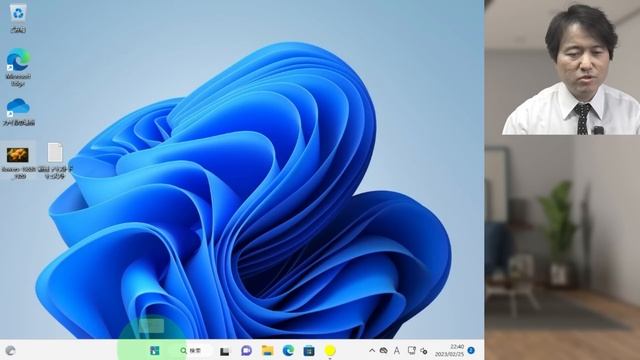Select the blank text document desktop icon
This screenshot has height=360, width=640.
click(x=55, y=160)
